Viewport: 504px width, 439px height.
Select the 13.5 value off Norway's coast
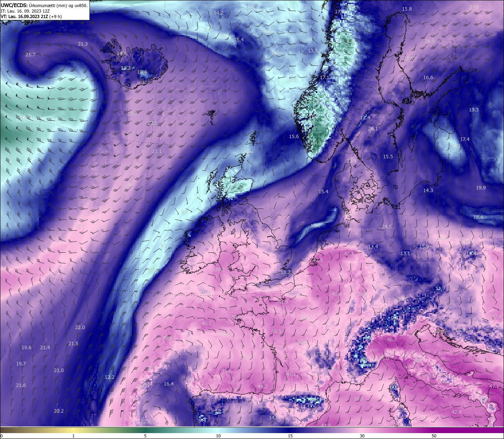313,51
